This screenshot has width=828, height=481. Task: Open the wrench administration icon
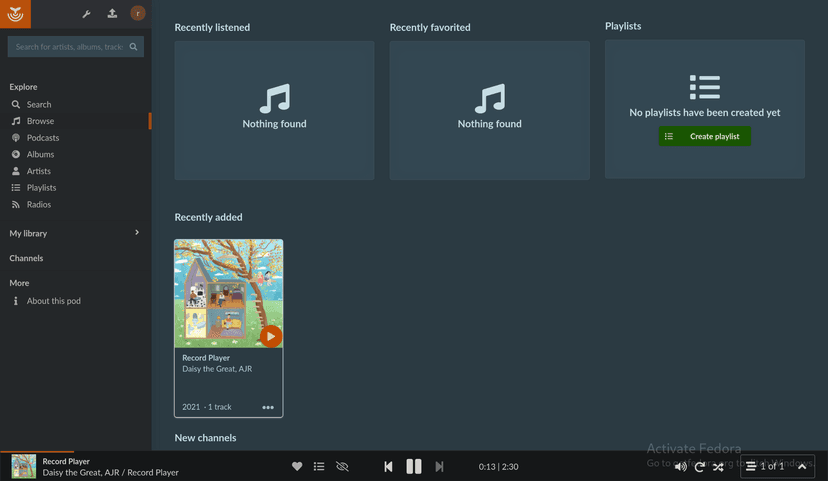[86, 14]
